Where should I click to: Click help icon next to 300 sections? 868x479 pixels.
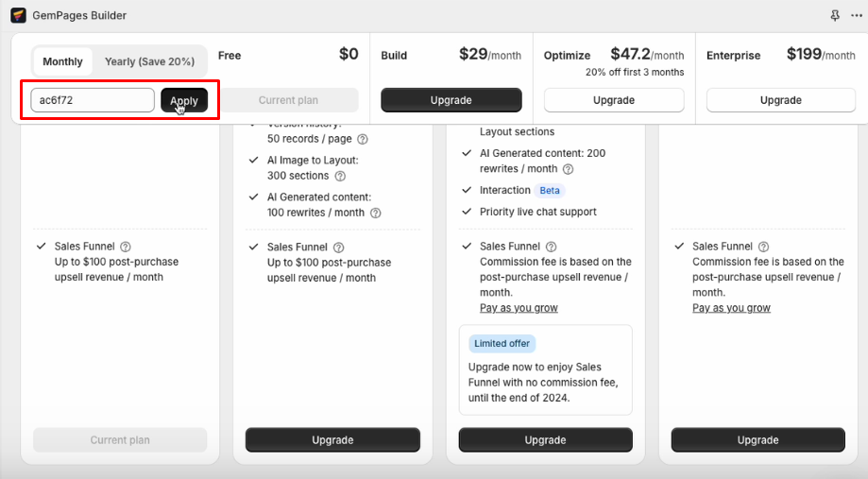(x=340, y=176)
